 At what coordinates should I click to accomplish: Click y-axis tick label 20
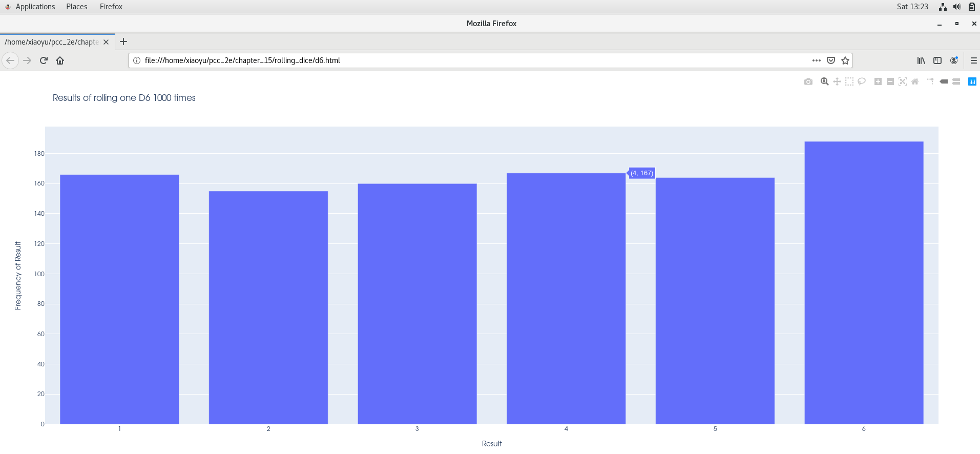click(41, 394)
